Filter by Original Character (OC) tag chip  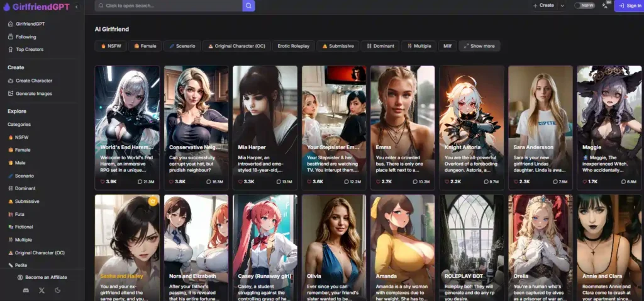click(x=236, y=46)
